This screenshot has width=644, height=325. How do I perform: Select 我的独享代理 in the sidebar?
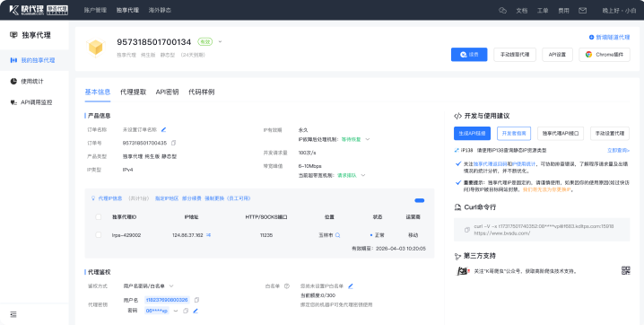click(34, 60)
